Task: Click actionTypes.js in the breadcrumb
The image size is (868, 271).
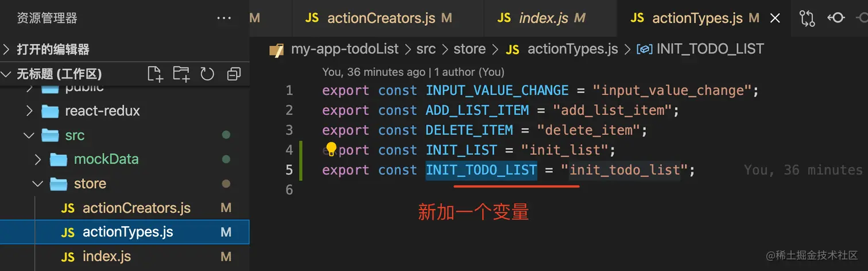Action: point(572,49)
